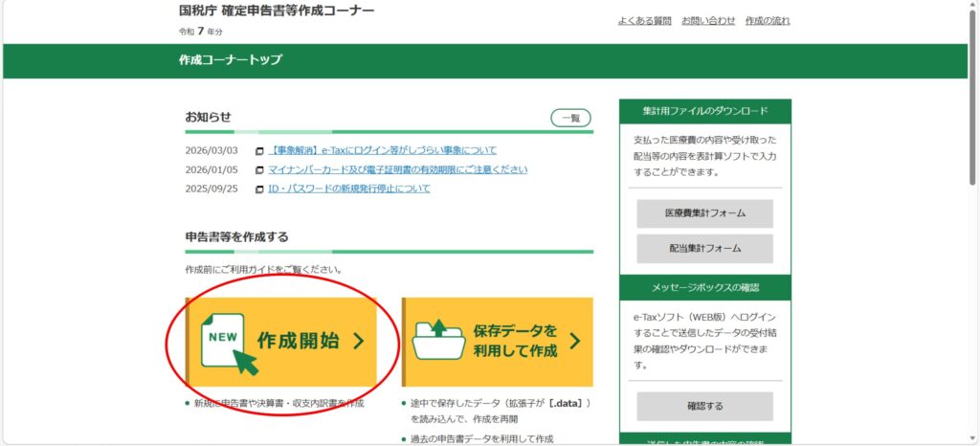
Task: Click the page icon beside the ID・パスワード notice
Action: [x=260, y=190]
